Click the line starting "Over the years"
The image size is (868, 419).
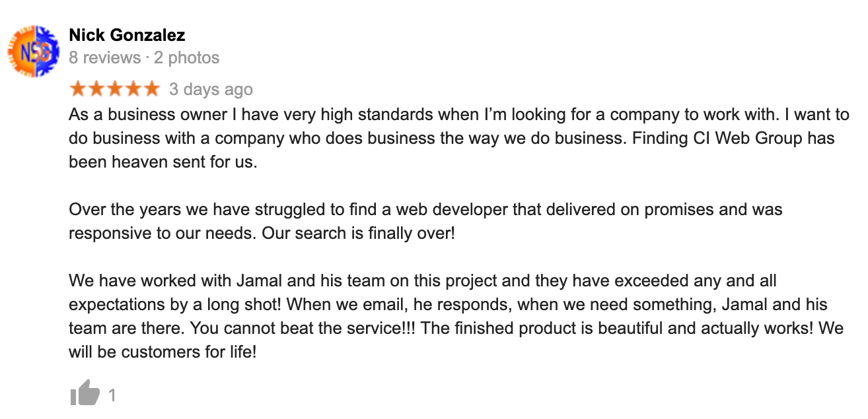(425, 210)
